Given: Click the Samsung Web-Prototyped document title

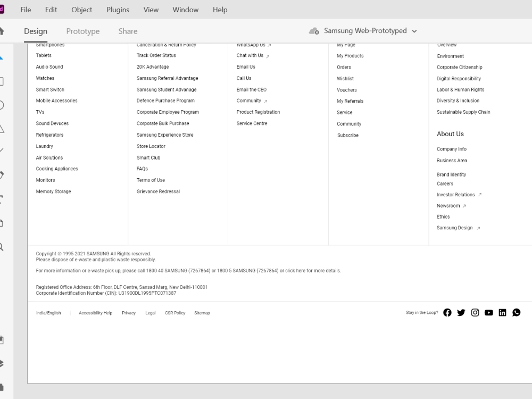Looking at the screenshot, I should coord(365,30).
